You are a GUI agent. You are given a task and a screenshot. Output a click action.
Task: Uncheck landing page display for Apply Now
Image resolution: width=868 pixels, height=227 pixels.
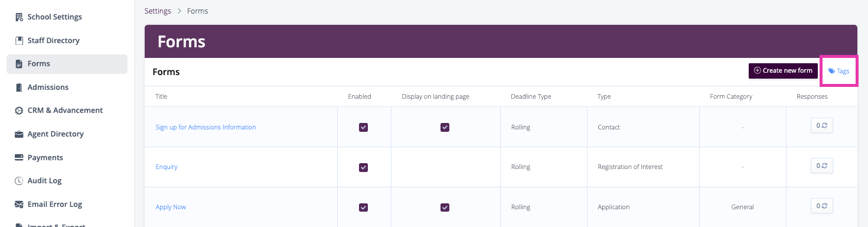(445, 207)
